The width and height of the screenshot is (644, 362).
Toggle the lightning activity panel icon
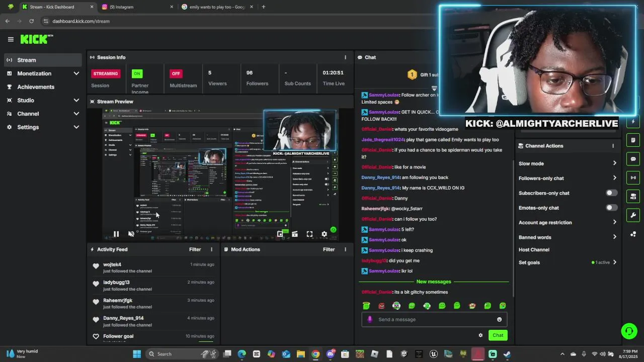pyautogui.click(x=633, y=122)
